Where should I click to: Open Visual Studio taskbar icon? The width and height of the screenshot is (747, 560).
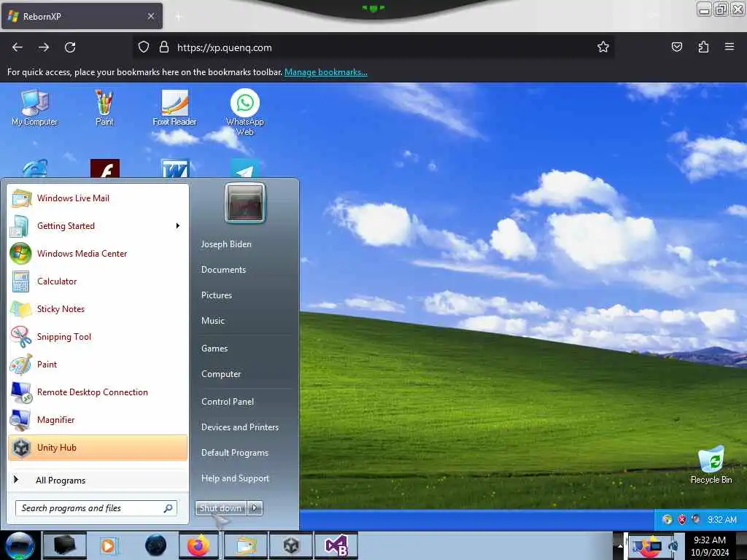[336, 545]
